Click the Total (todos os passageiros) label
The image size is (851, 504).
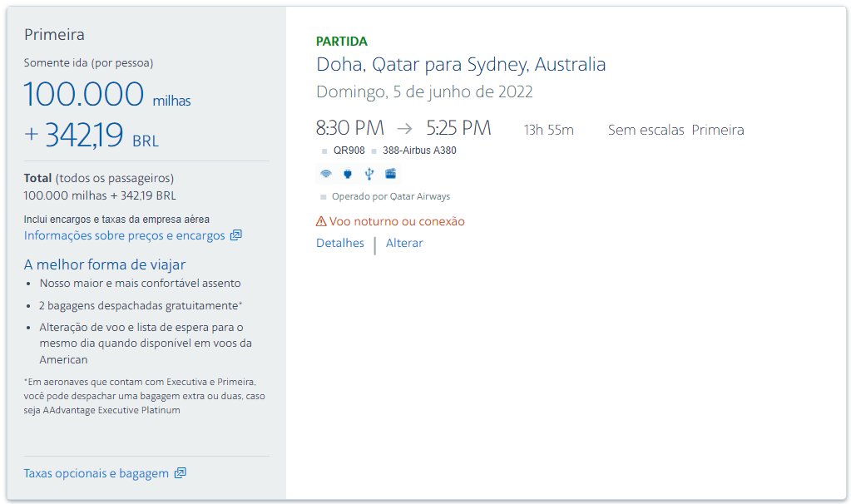click(99, 179)
